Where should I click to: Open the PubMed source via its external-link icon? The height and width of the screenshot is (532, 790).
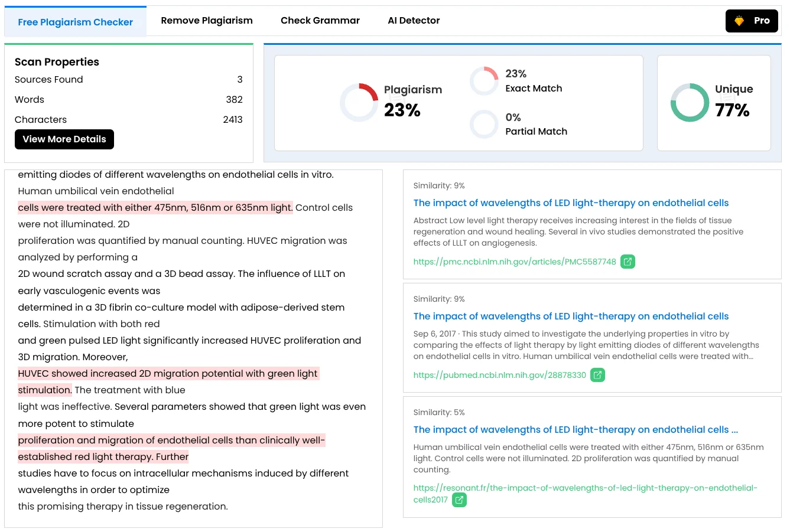[597, 375]
